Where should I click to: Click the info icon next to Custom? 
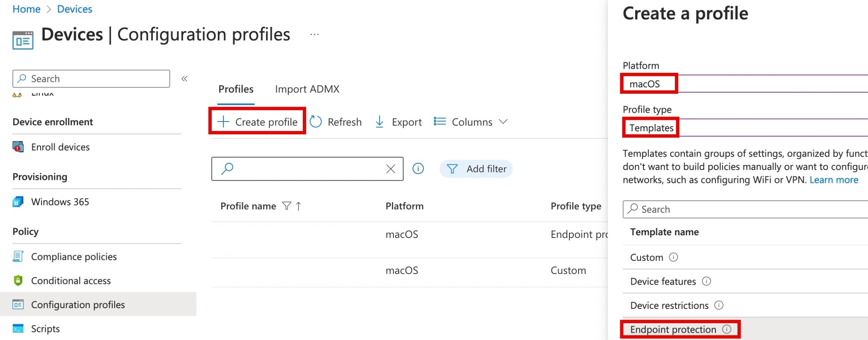click(673, 257)
